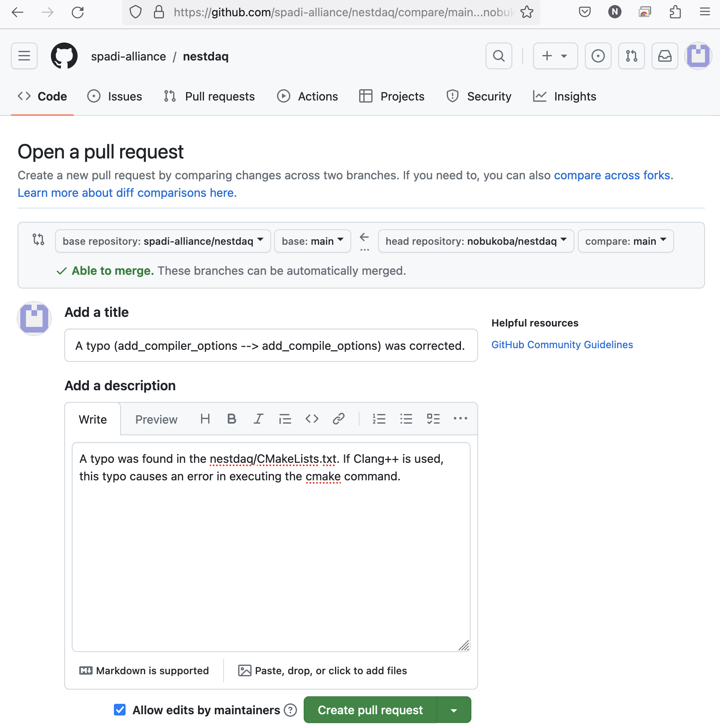This screenshot has height=728, width=720.
Task: Insert a task list in description
Action: pos(433,419)
